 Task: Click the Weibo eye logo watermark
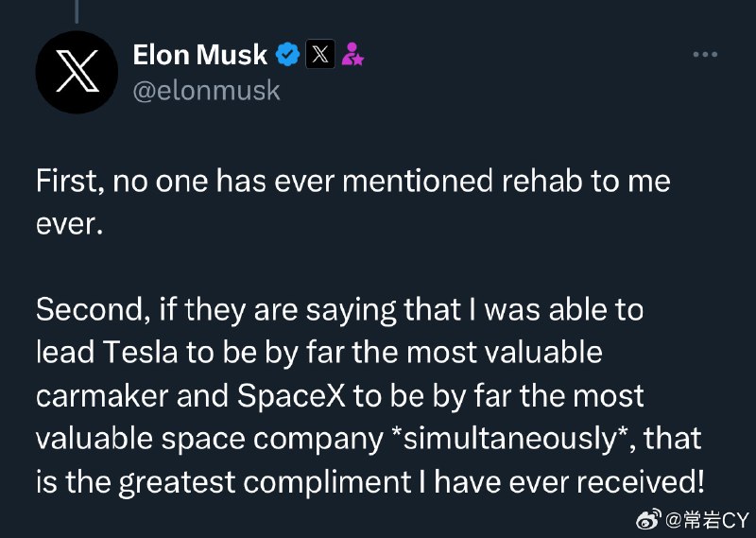tap(649, 519)
